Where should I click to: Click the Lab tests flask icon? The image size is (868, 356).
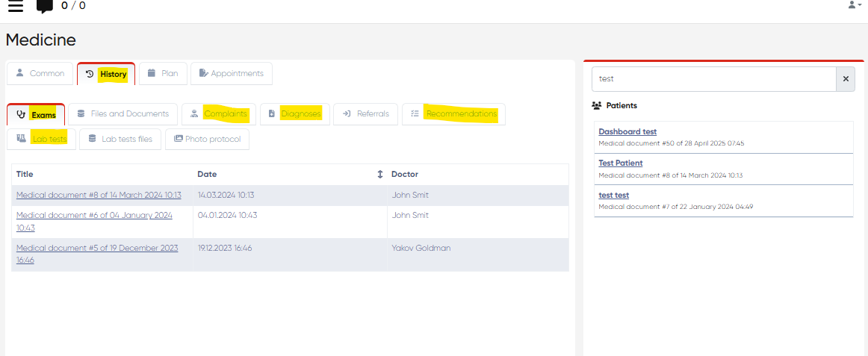click(21, 140)
